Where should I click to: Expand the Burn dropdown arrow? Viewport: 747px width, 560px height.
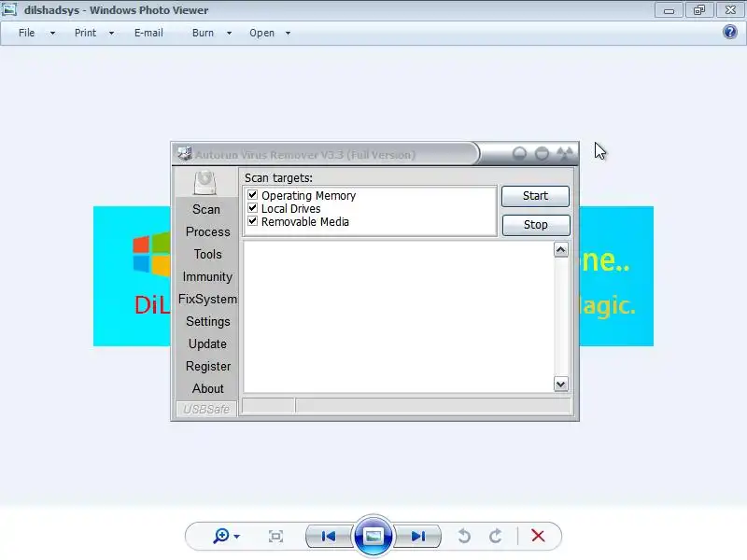pyautogui.click(x=229, y=34)
